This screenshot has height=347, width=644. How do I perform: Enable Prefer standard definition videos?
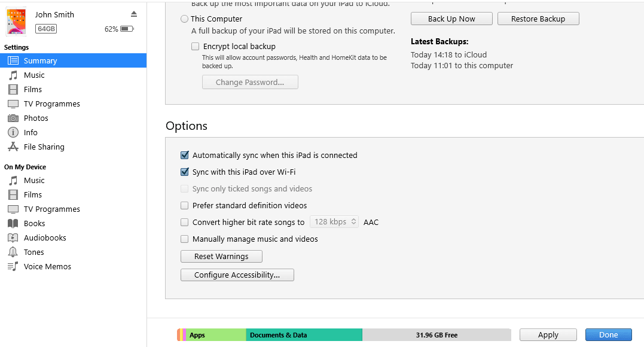185,205
